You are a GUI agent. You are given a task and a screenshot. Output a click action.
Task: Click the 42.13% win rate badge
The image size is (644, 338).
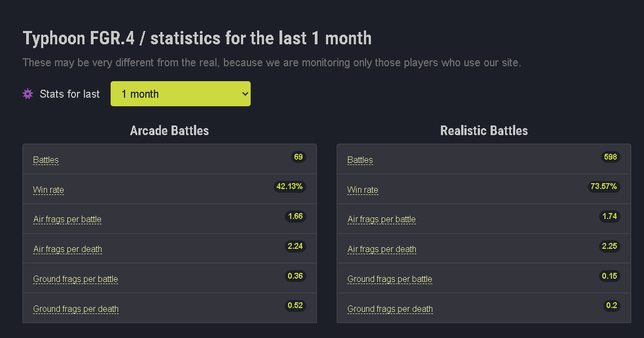(290, 187)
